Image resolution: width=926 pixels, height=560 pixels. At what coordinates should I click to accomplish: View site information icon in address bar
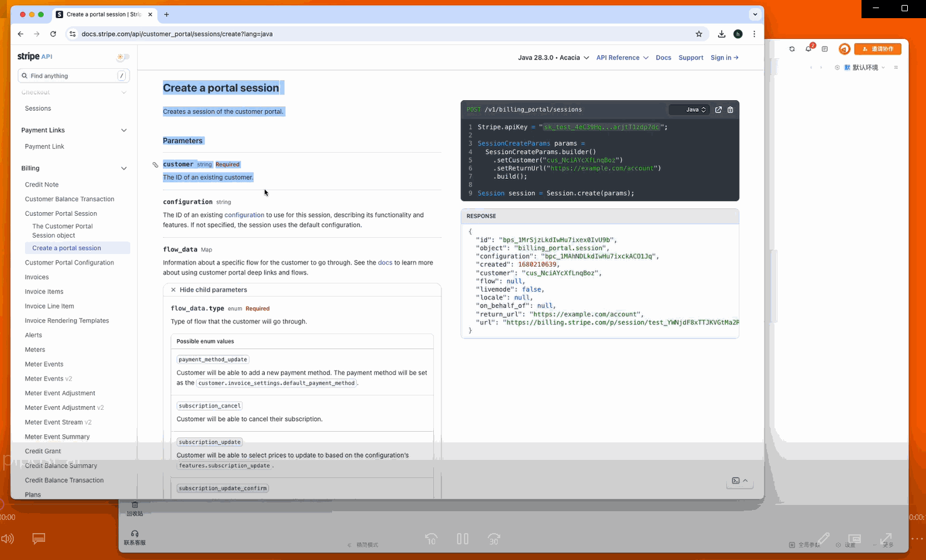(73, 34)
